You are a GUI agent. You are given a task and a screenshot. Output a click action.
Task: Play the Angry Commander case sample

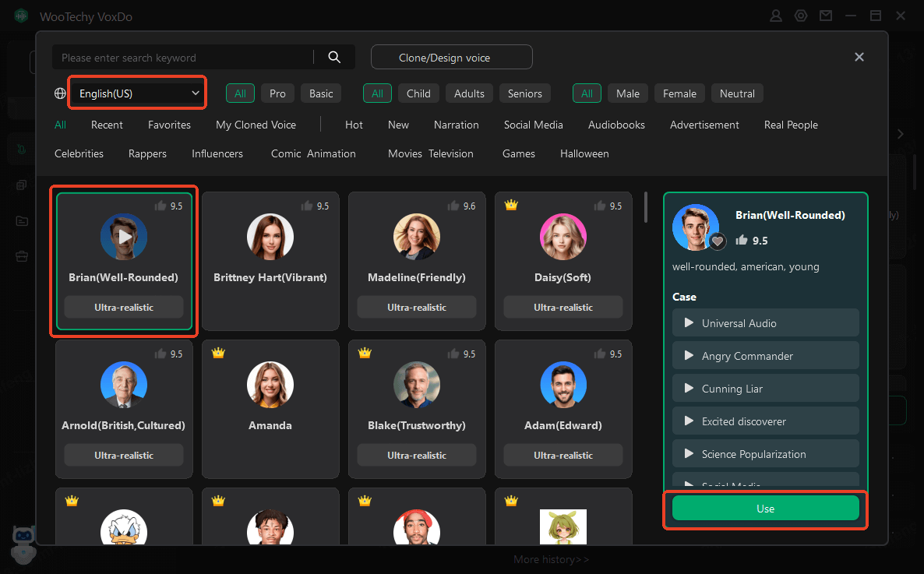point(689,355)
